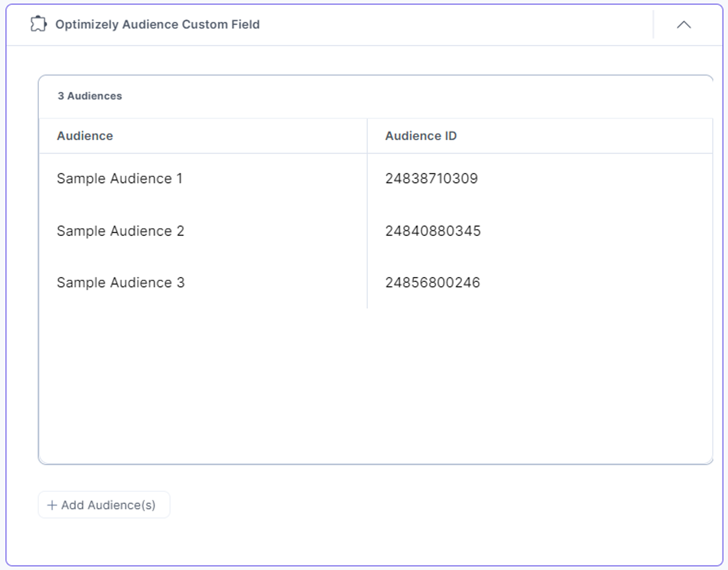This screenshot has width=728, height=570.
Task: Select the Sample Audience 3 row
Action: [376, 283]
